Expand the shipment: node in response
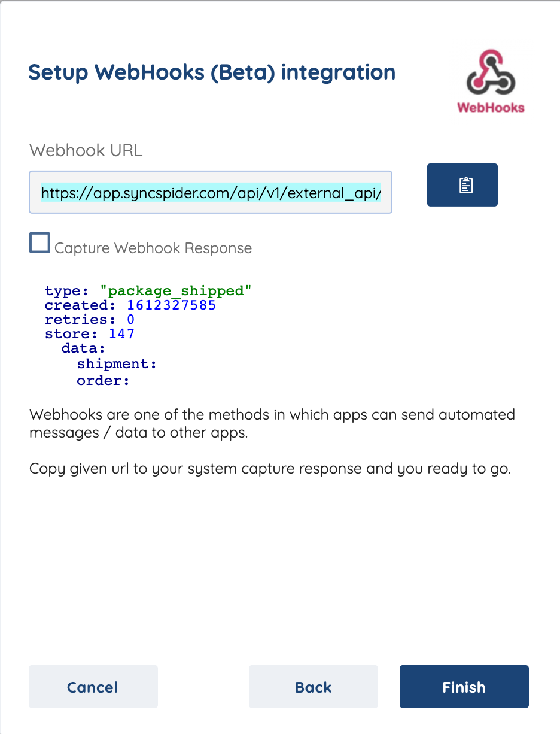Image resolution: width=560 pixels, height=734 pixels. (x=117, y=364)
